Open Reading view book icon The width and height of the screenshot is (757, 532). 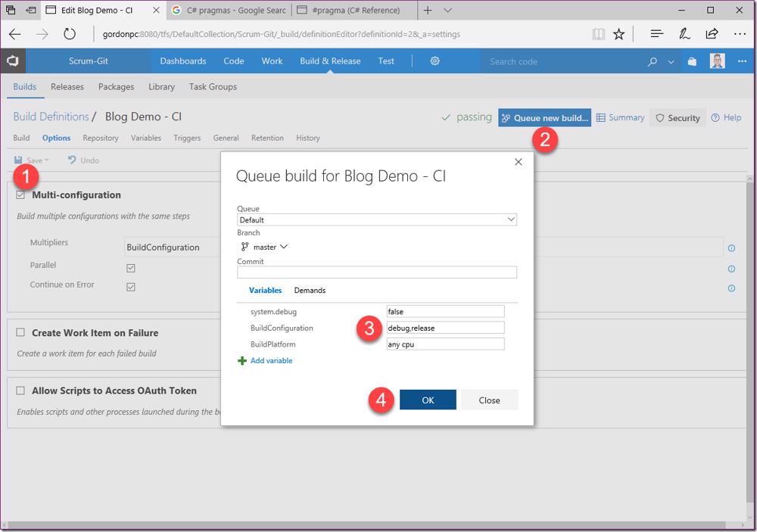click(599, 34)
